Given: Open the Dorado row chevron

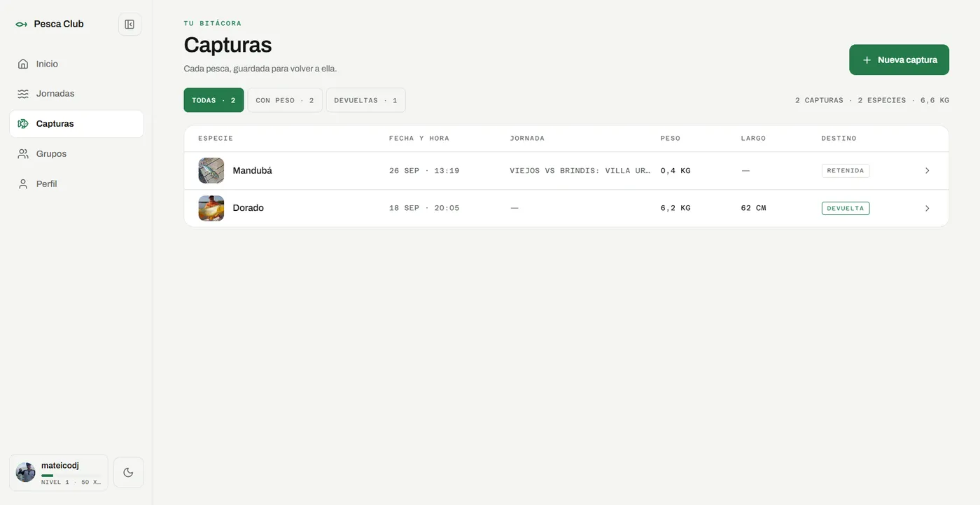Looking at the screenshot, I should [927, 208].
